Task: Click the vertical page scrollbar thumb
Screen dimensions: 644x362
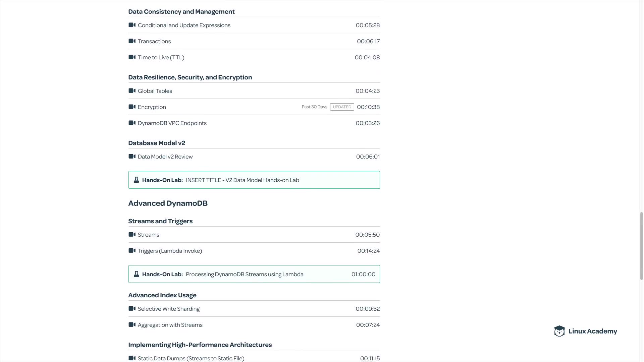Action: point(641,246)
